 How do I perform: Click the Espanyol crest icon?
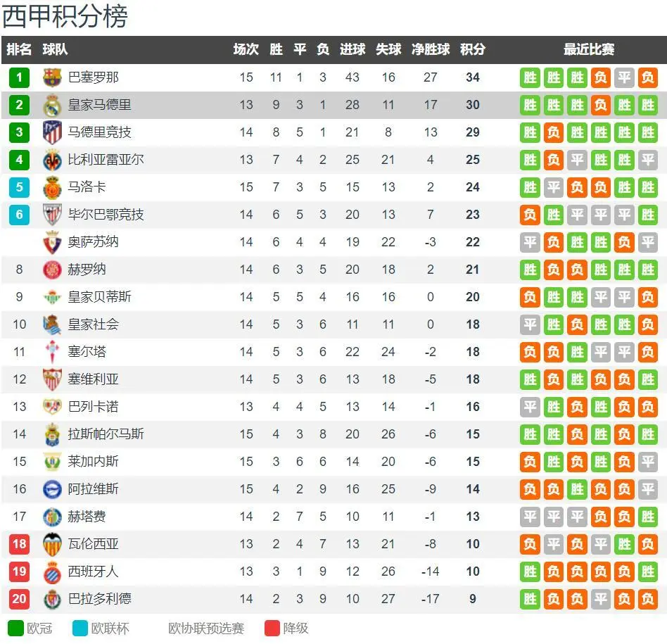coord(52,572)
